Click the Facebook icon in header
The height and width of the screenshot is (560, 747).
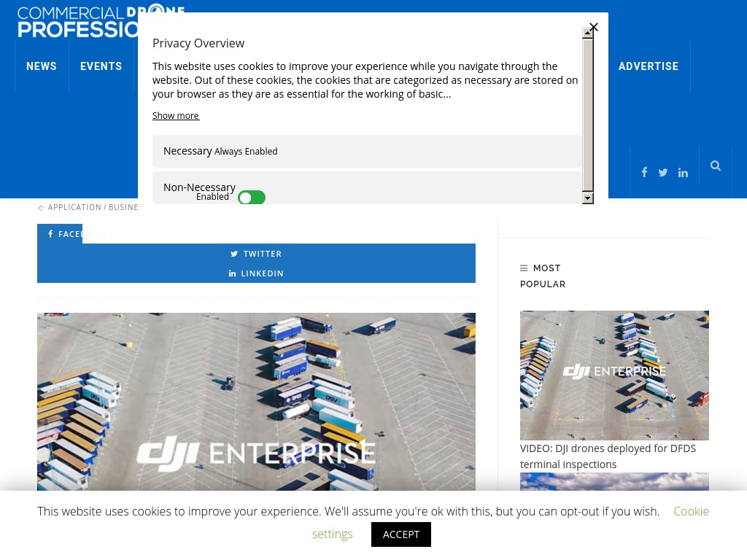(644, 172)
